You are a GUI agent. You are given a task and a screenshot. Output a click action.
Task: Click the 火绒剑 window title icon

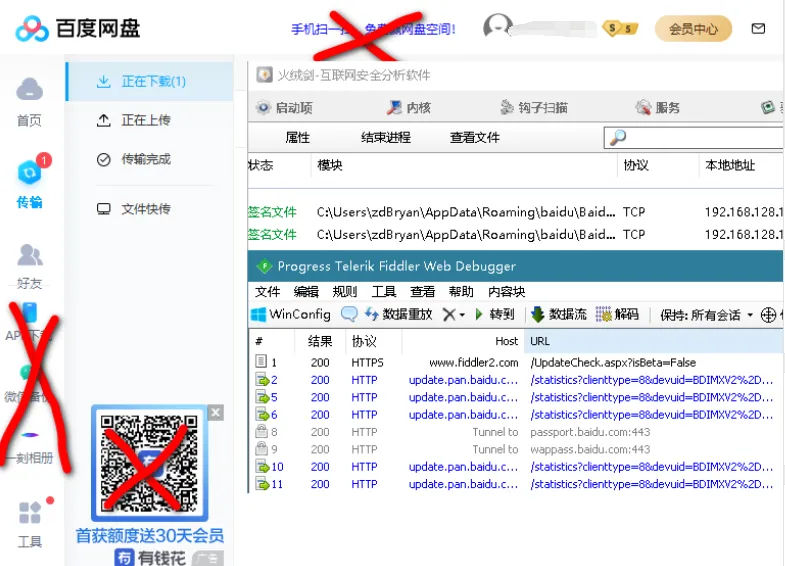(264, 75)
